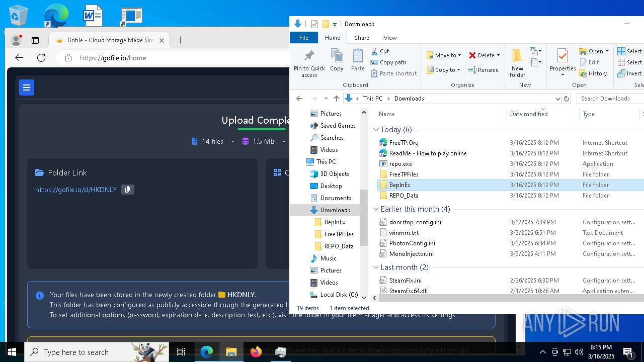Viewport: 644px width, 362px height.
Task: Click Copy path in ribbon
Action: pos(388,62)
